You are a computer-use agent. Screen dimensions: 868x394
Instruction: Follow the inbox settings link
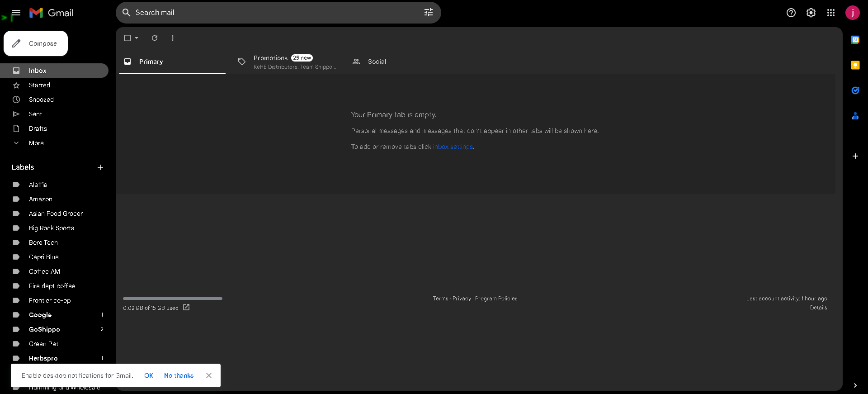pyautogui.click(x=453, y=147)
